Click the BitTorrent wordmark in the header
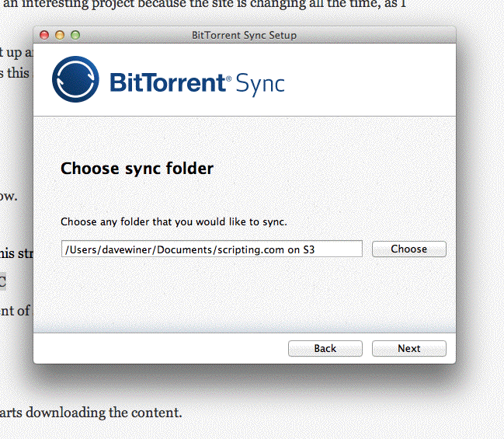Screen dimensions: 504x439 point(168,82)
